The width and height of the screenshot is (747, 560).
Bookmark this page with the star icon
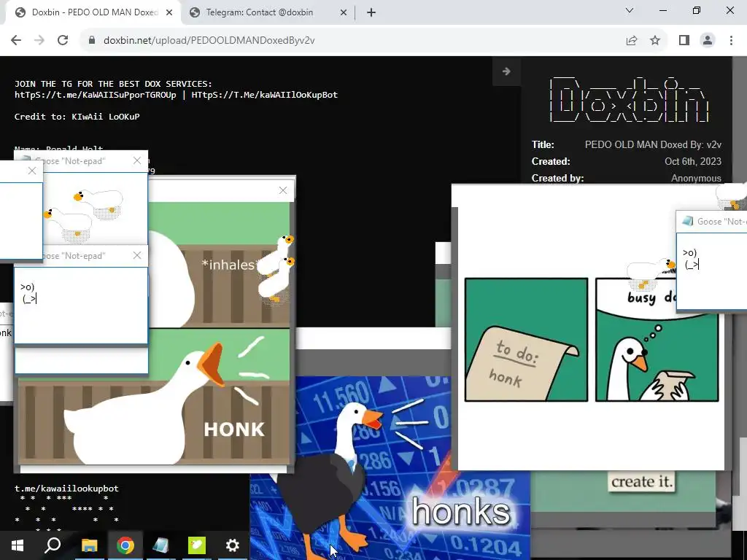pyautogui.click(x=655, y=41)
